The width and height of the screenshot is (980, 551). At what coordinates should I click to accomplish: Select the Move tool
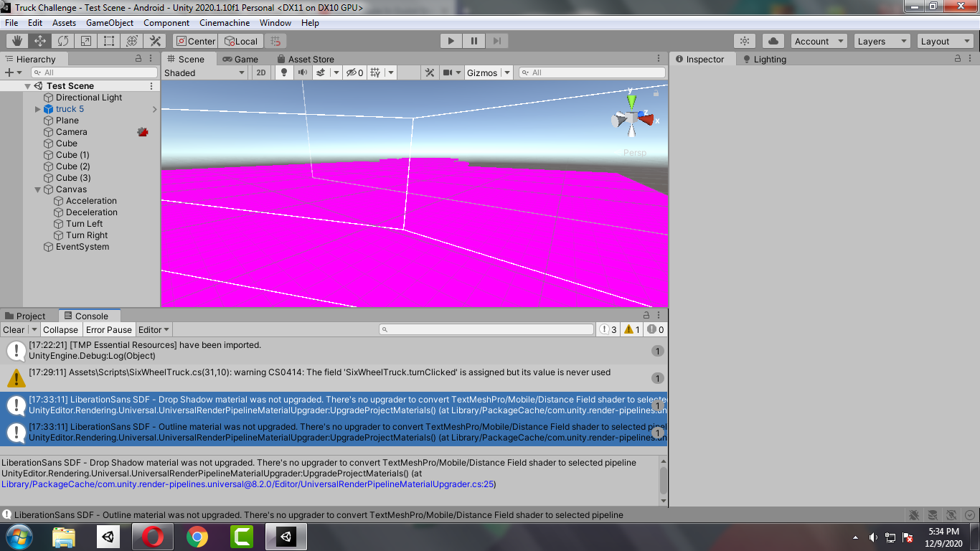tap(41, 41)
